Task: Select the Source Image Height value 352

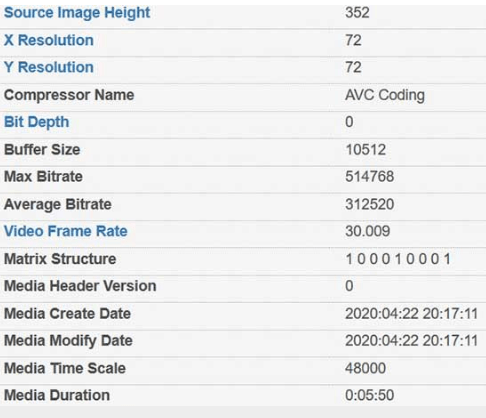Action: 357,13
